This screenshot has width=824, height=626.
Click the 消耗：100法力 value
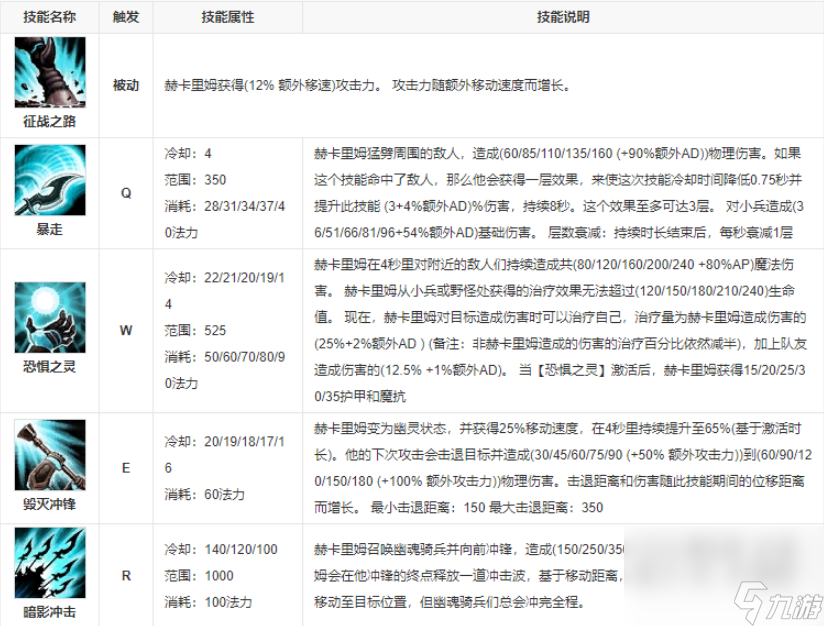(x=208, y=602)
